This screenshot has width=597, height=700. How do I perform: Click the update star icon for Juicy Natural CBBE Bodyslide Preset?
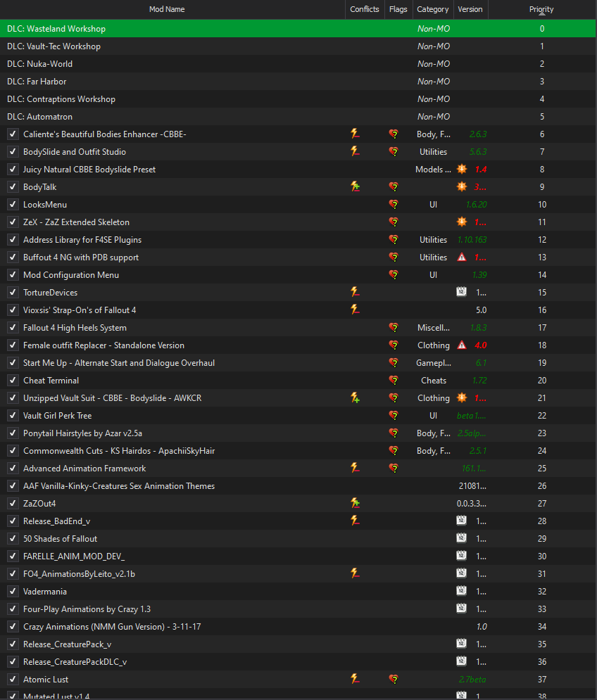462,169
